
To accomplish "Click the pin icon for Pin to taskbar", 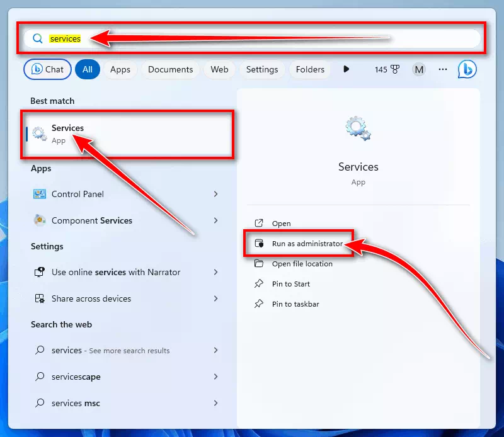I will [259, 304].
